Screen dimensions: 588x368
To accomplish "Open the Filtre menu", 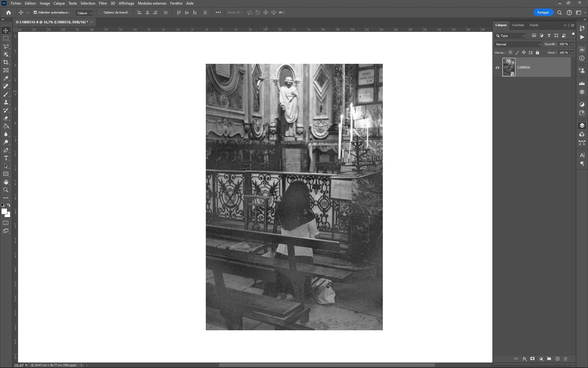I will pyautogui.click(x=103, y=3).
